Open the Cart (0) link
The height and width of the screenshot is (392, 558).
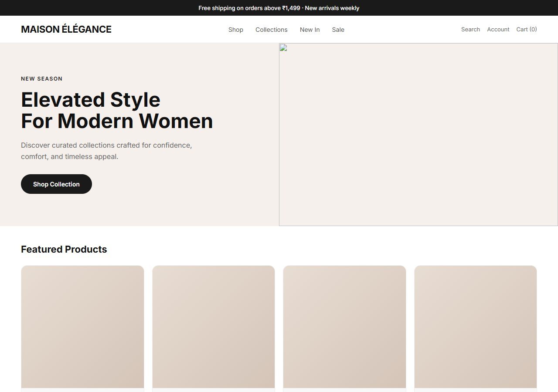pyautogui.click(x=527, y=29)
